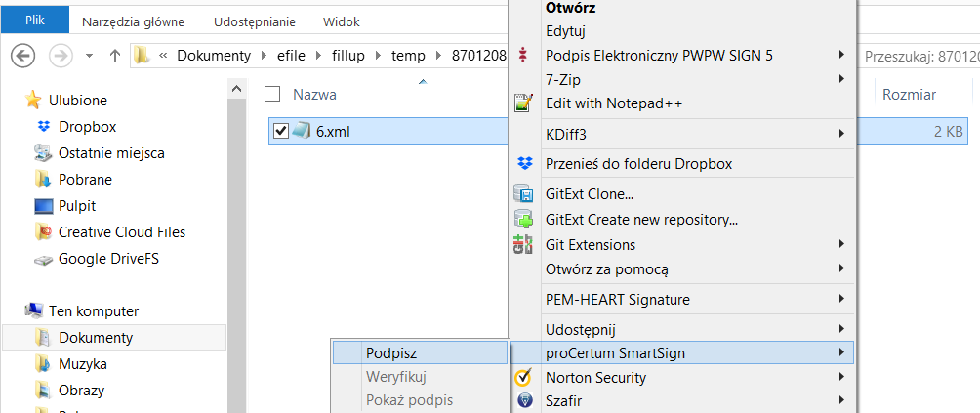
Task: Select Edit with Notepad++
Action: (x=614, y=103)
